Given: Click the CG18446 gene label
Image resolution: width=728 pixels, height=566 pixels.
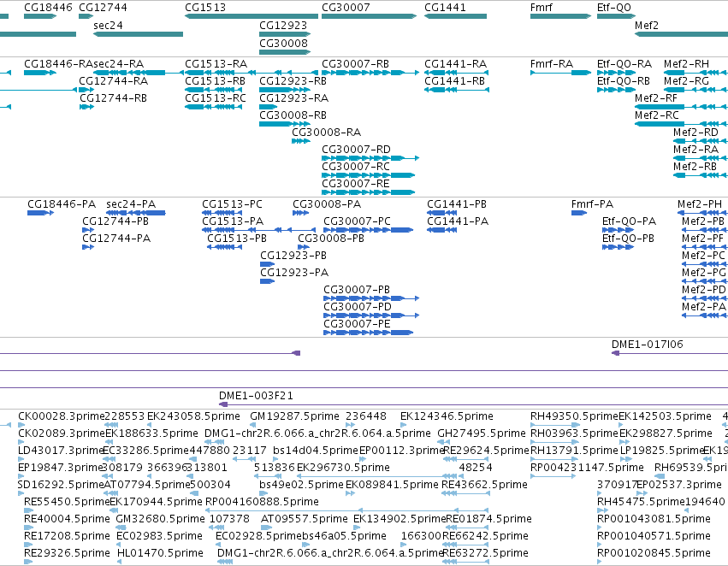Looking at the screenshot, I should point(48,8).
